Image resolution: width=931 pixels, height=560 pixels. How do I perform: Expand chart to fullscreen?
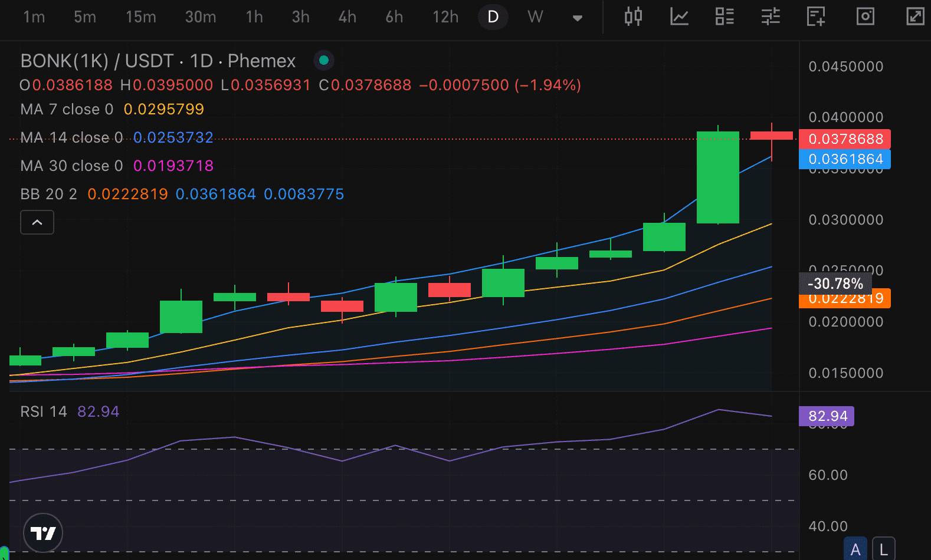(x=915, y=17)
